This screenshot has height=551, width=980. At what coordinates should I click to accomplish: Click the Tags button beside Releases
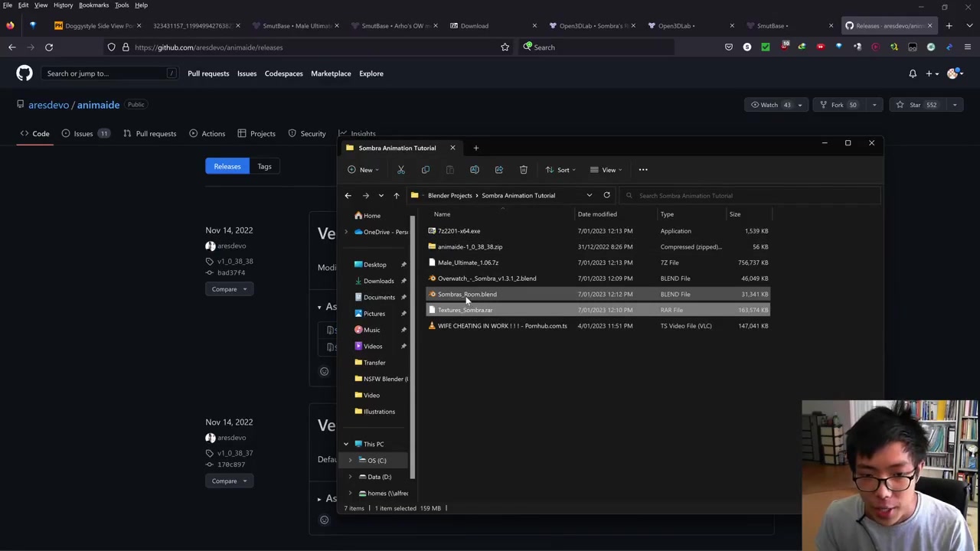tap(264, 167)
